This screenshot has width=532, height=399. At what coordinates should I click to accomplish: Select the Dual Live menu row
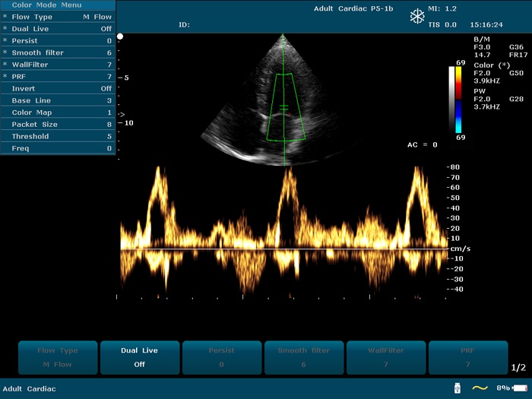[58, 29]
